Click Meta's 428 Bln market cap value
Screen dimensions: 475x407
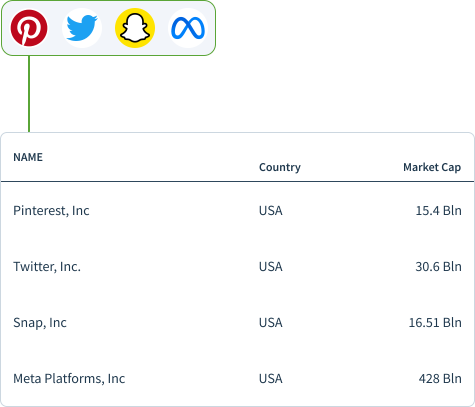click(x=440, y=379)
